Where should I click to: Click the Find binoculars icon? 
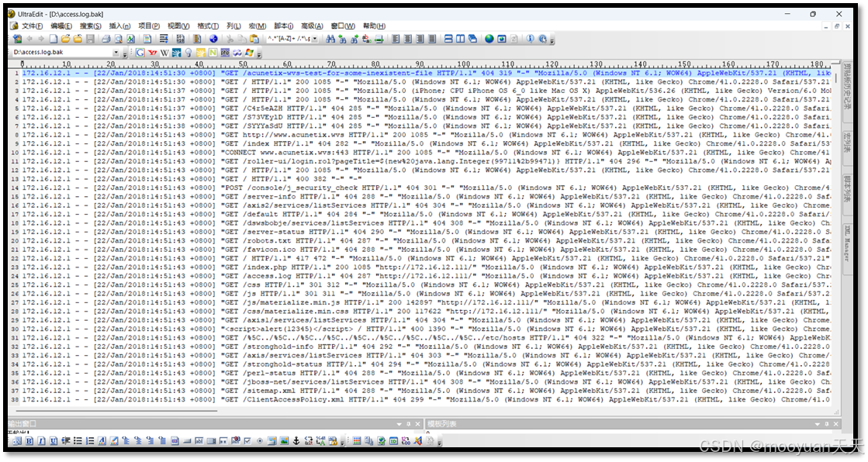pos(330,39)
